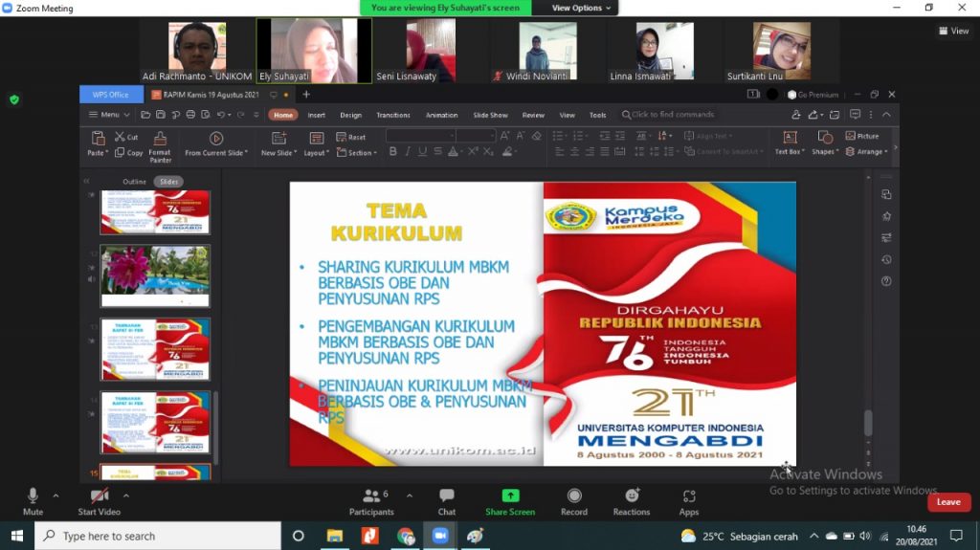Image resolution: width=980 pixels, height=550 pixels.
Task: Toggle underline formatting
Action: (422, 151)
